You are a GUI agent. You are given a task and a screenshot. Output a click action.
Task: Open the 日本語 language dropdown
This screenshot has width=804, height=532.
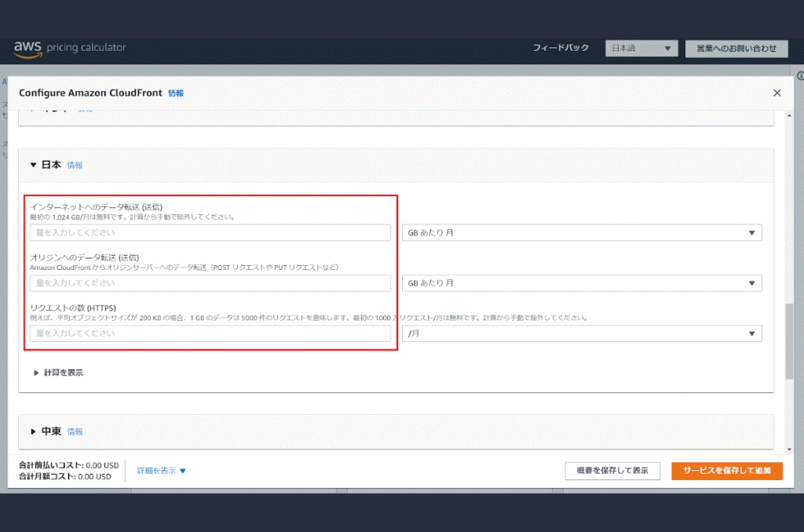pyautogui.click(x=641, y=48)
